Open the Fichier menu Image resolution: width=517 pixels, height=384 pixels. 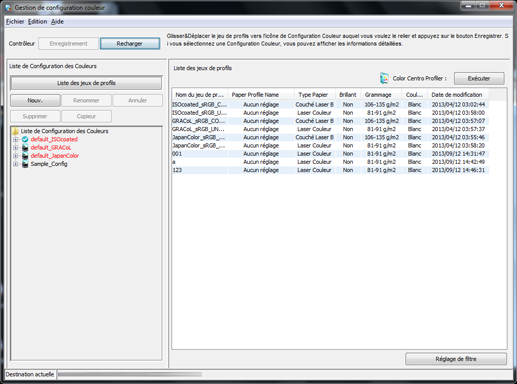click(x=15, y=22)
